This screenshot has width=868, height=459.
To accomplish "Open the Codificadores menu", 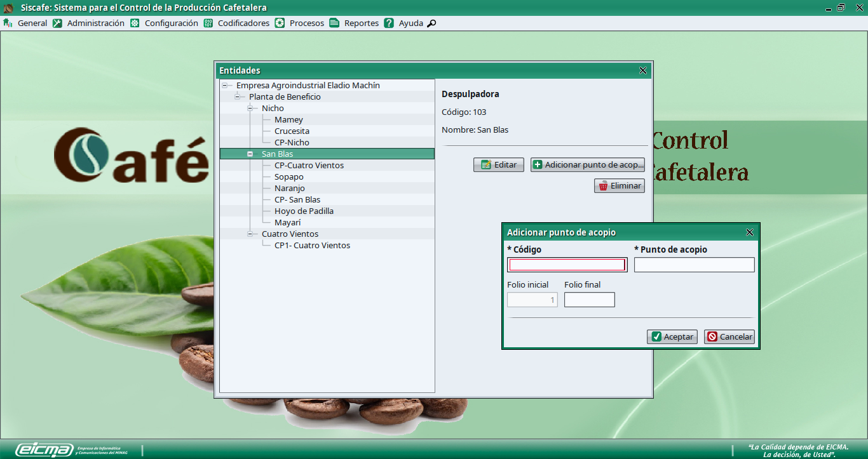I will pos(243,23).
